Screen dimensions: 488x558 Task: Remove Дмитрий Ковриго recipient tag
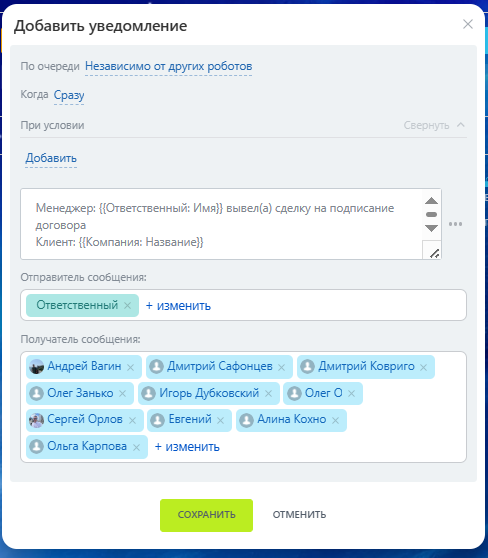point(423,367)
